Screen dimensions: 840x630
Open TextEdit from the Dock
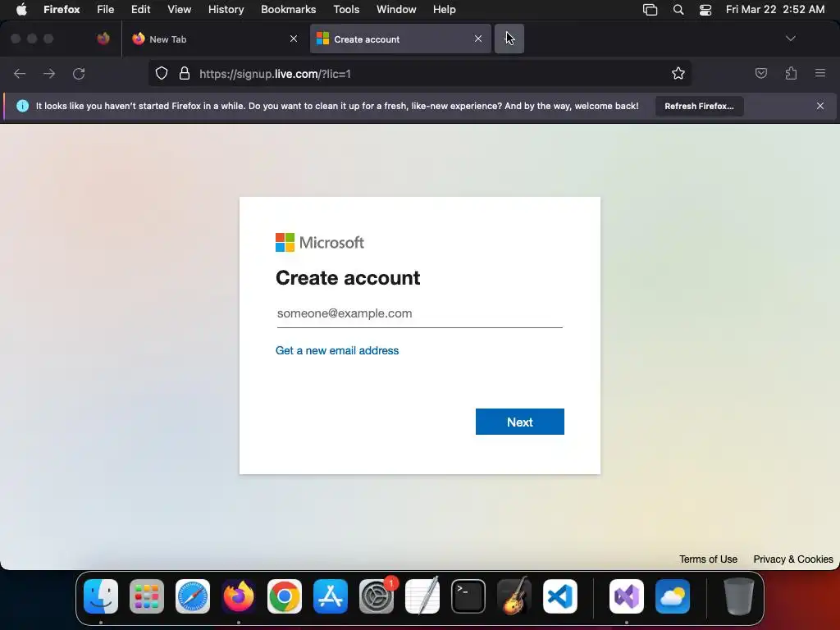[422, 596]
